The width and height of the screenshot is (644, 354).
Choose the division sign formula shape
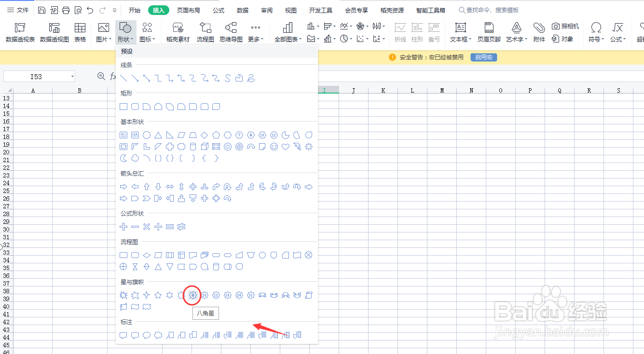tap(158, 227)
